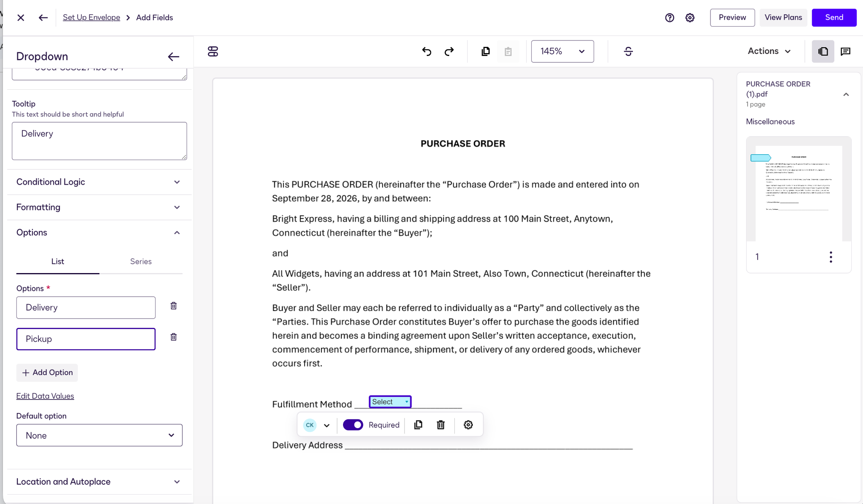Image resolution: width=863 pixels, height=504 pixels.
Task: Open the comments panel icon
Action: [845, 51]
